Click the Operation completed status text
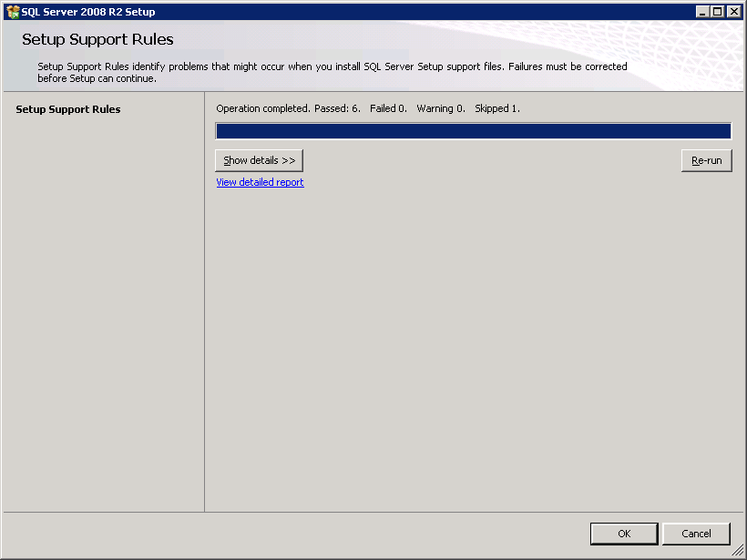Image resolution: width=747 pixels, height=560 pixels. pyautogui.click(x=262, y=108)
